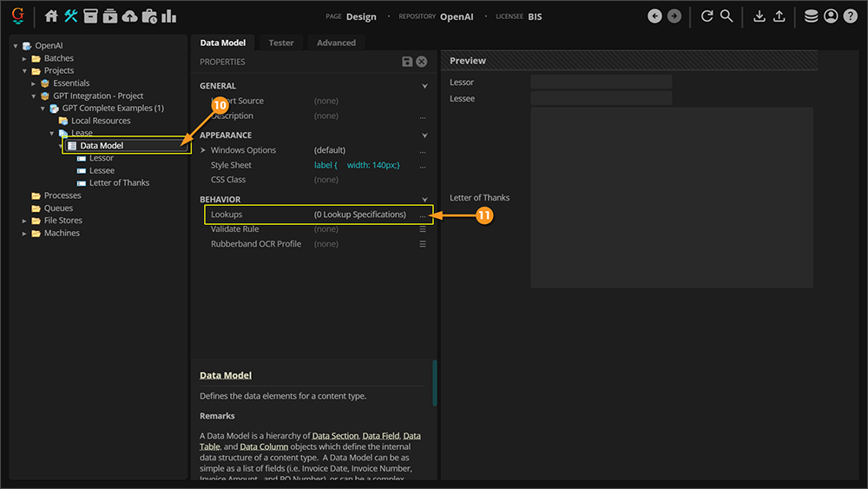This screenshot has height=489, width=868.
Task: Open the user account profile icon
Action: [x=831, y=17]
